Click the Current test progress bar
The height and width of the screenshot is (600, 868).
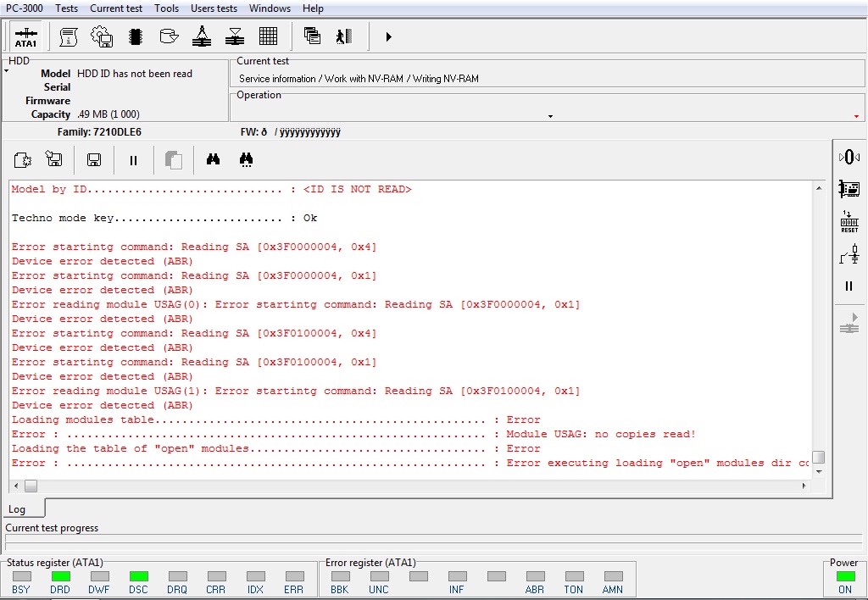click(433, 542)
